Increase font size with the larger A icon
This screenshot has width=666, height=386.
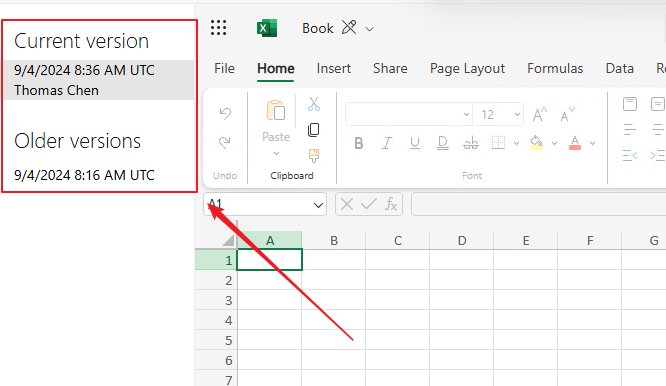pos(539,114)
